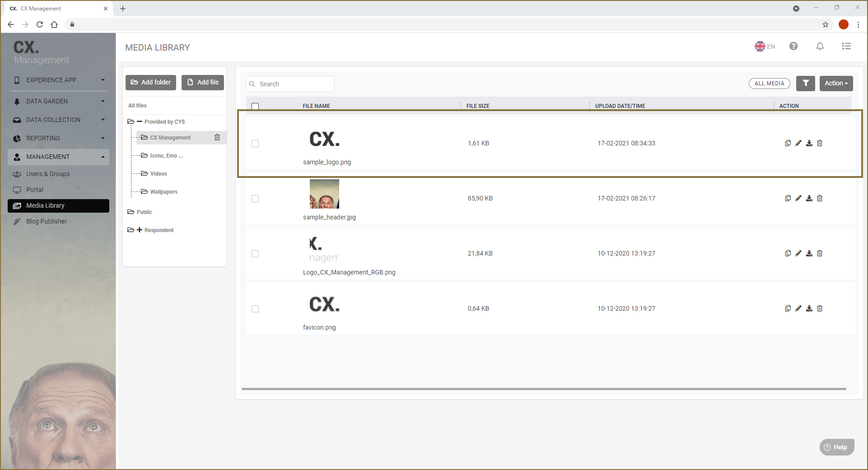Open a new browser tab
Image resolution: width=868 pixels, height=470 pixels.
[123, 9]
